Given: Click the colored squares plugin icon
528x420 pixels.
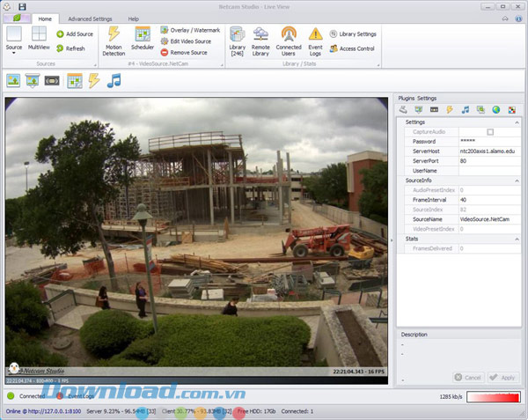Looking at the screenshot, I should 511,110.
